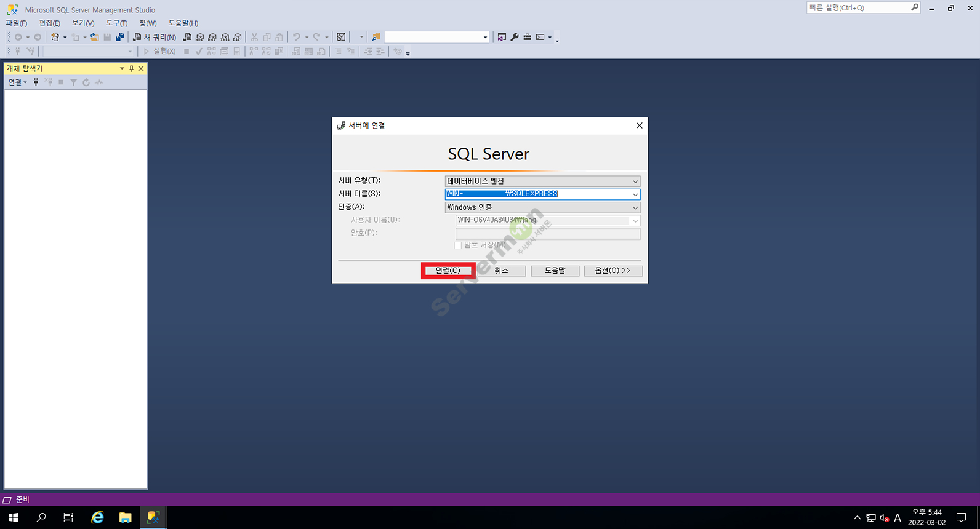980x529 pixels.
Task: Pin the 개체 탐색기 panel
Action: tap(131, 68)
